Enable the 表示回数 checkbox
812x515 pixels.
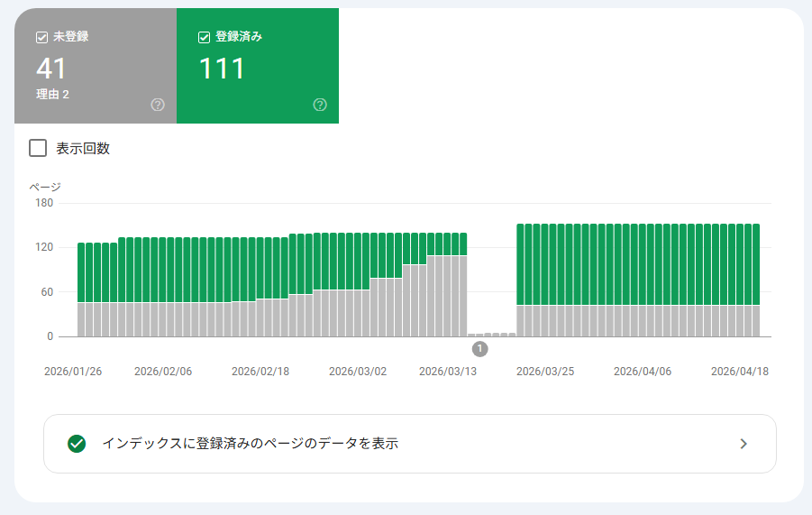(38, 148)
